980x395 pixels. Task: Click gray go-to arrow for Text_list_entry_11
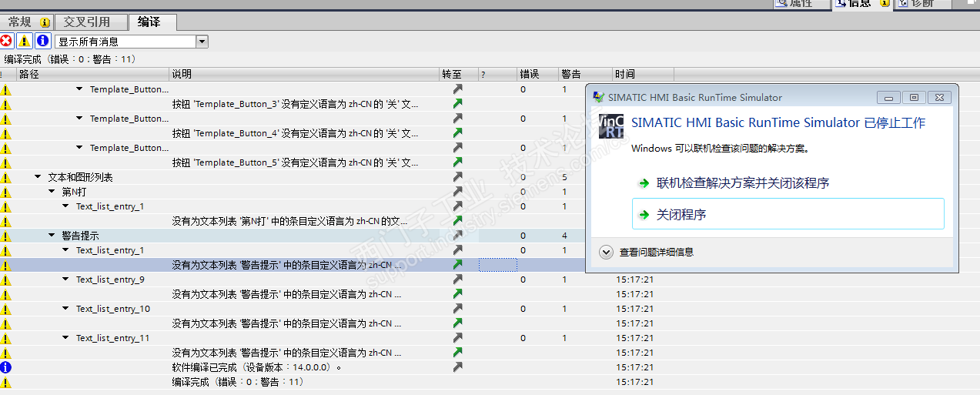click(458, 338)
